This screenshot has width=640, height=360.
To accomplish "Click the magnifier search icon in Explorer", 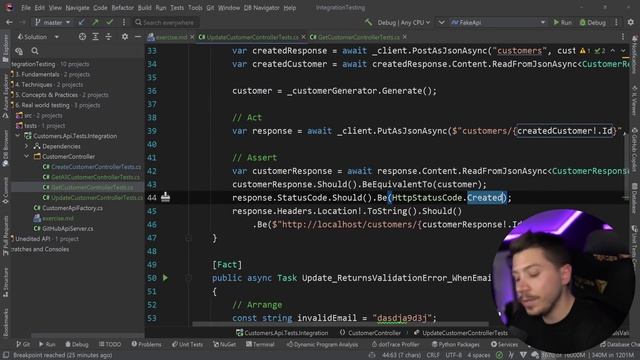I will 35,51.
